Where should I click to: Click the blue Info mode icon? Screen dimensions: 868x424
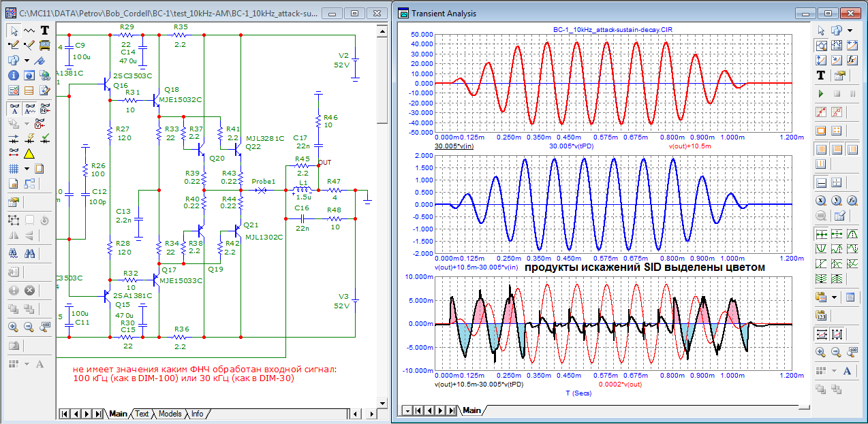point(13,76)
